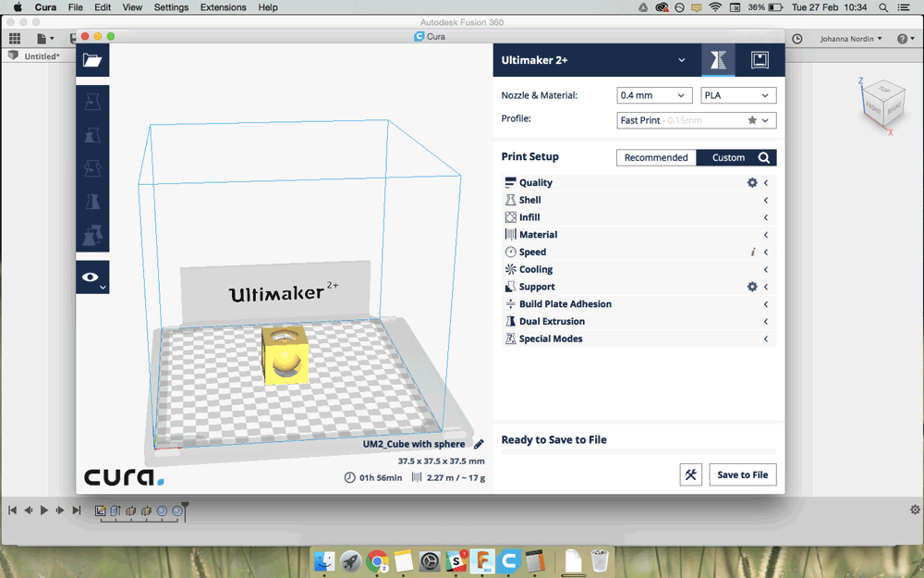Viewport: 924px width, 578px height.
Task: Select the yellow cube model on build plate
Action: pyautogui.click(x=286, y=356)
